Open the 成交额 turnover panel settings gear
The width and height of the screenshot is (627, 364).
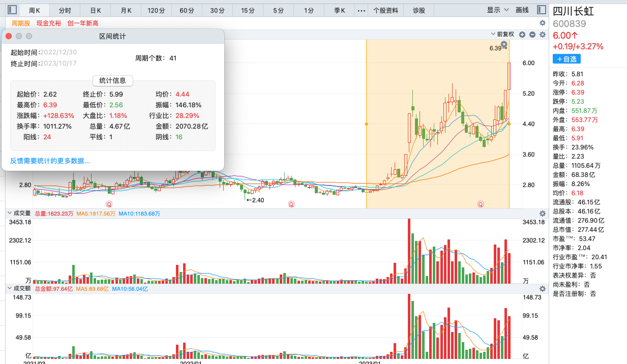point(543,288)
